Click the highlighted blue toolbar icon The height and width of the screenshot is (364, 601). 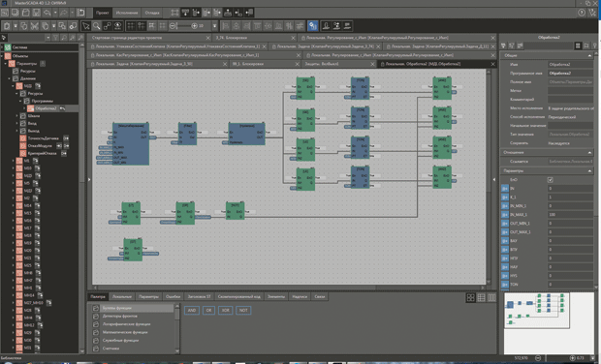[x=313, y=26]
